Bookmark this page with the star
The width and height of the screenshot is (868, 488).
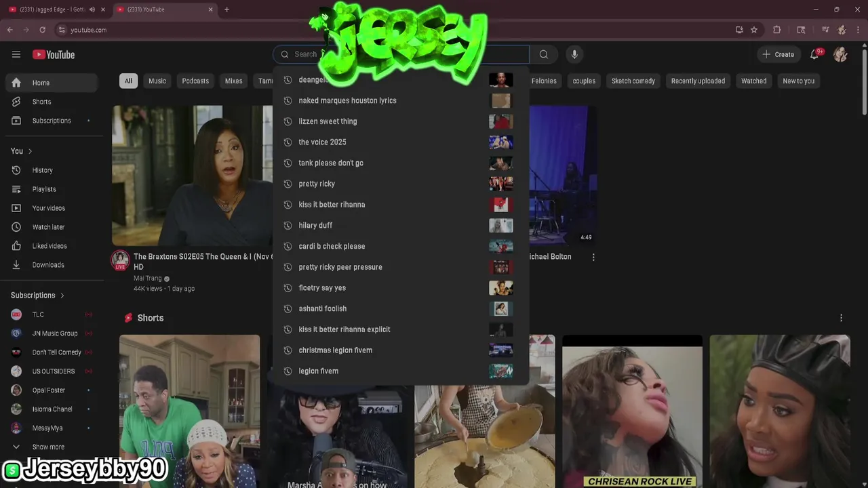pos(754,30)
